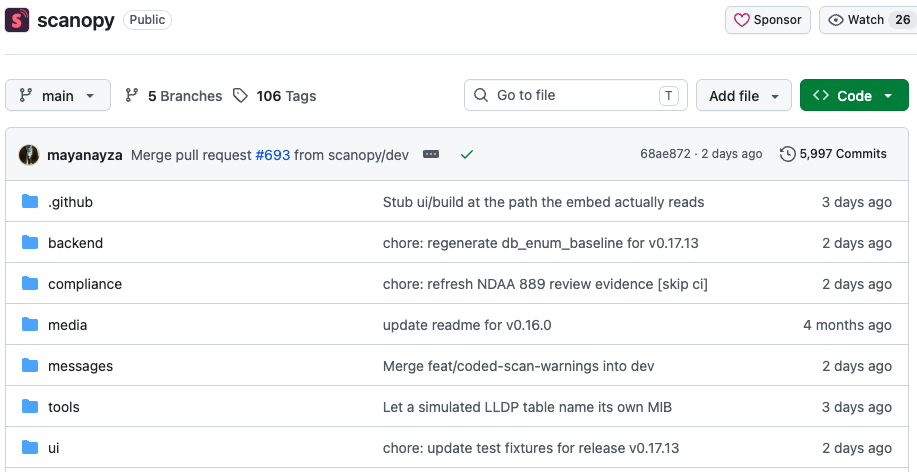The image size is (917, 472).
Task: Click the watch count 26 badge
Action: [902, 20]
